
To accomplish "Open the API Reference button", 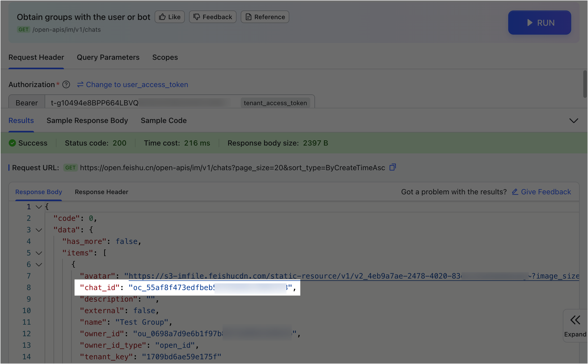I will tap(265, 17).
